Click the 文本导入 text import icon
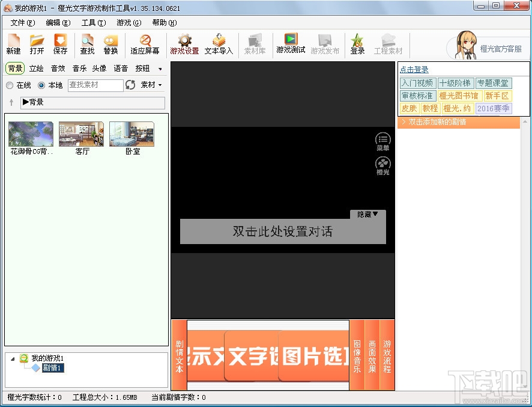The width and height of the screenshot is (532, 407). pos(219,44)
